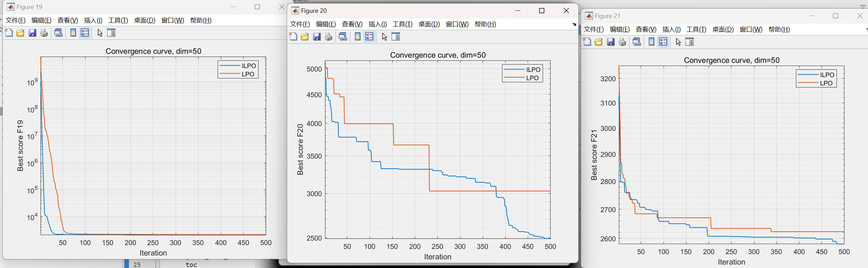Viewport: 868px width, 268px height.
Task: Select Edit plot arrow in Figure 21
Action: coord(678,42)
